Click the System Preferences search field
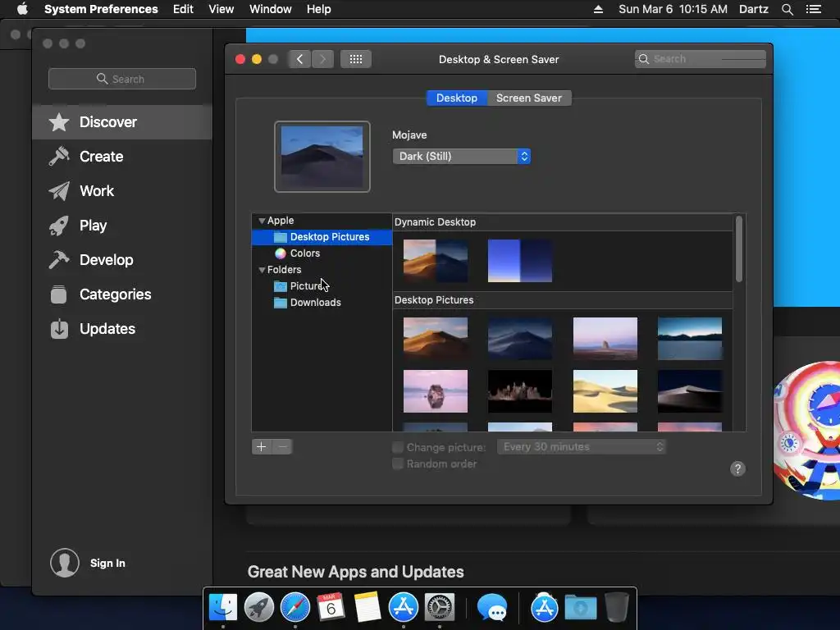Image resolution: width=840 pixels, height=630 pixels. pos(701,59)
